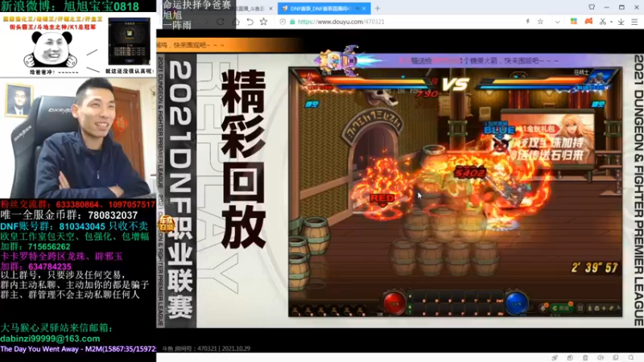Click the VS logo between health bars
This screenshot has width=644, height=362.
click(x=455, y=84)
